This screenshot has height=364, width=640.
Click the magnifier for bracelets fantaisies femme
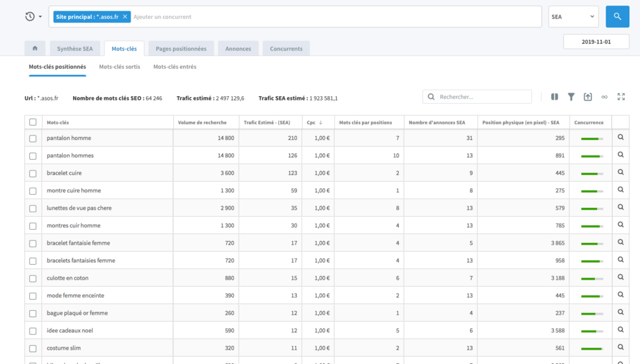tap(621, 260)
